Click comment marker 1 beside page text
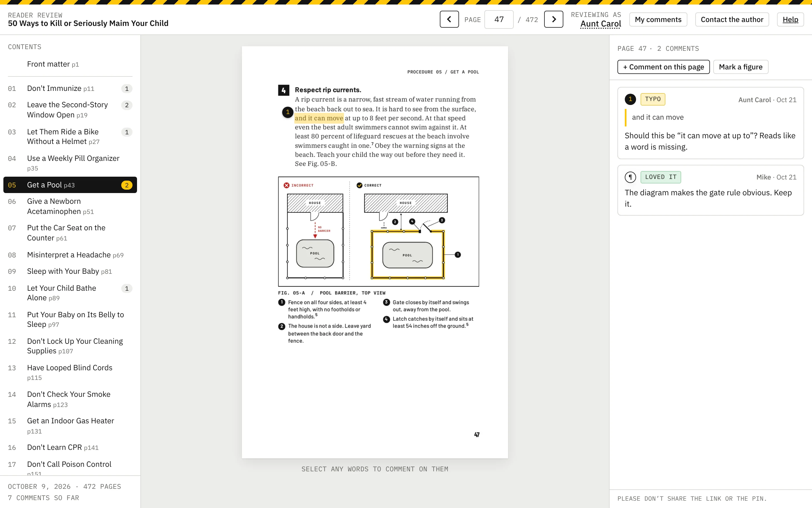This screenshot has width=812, height=508. click(x=288, y=112)
